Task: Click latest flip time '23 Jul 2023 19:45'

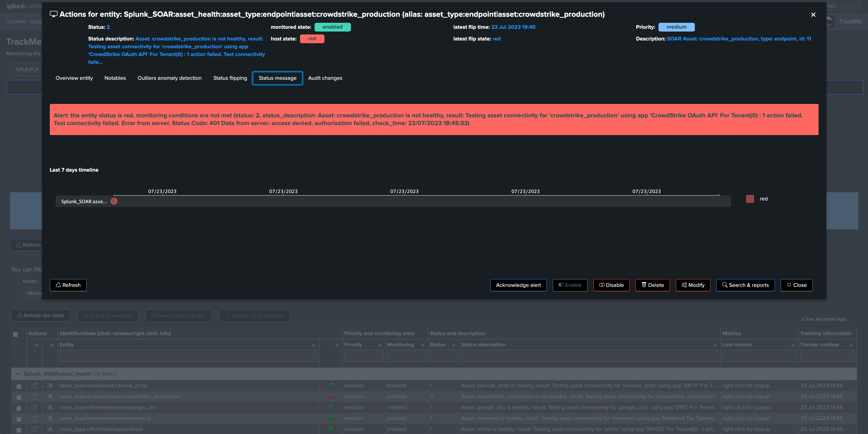Action: coord(513,27)
